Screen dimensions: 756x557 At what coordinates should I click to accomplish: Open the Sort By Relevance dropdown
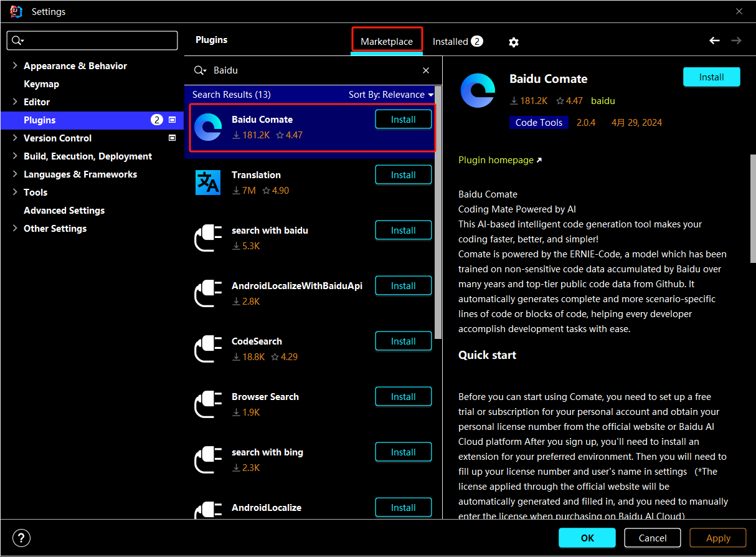(x=390, y=95)
